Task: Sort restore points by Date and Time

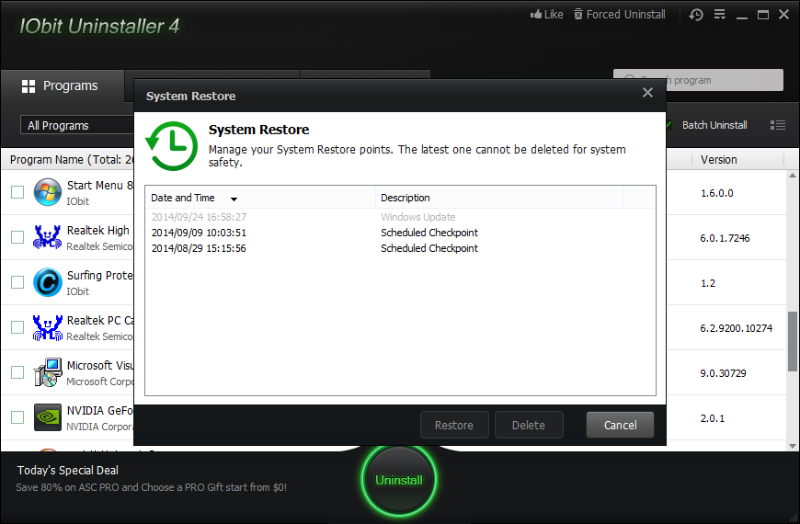Action: [193, 198]
